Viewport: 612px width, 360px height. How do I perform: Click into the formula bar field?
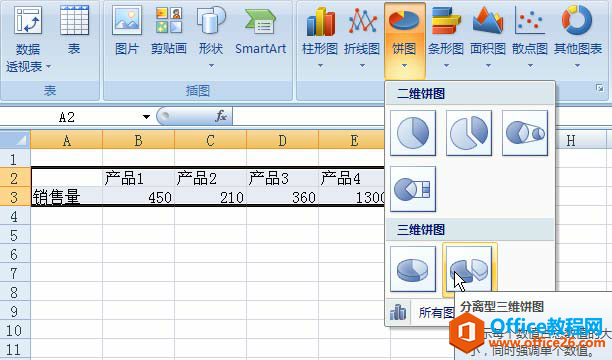308,116
